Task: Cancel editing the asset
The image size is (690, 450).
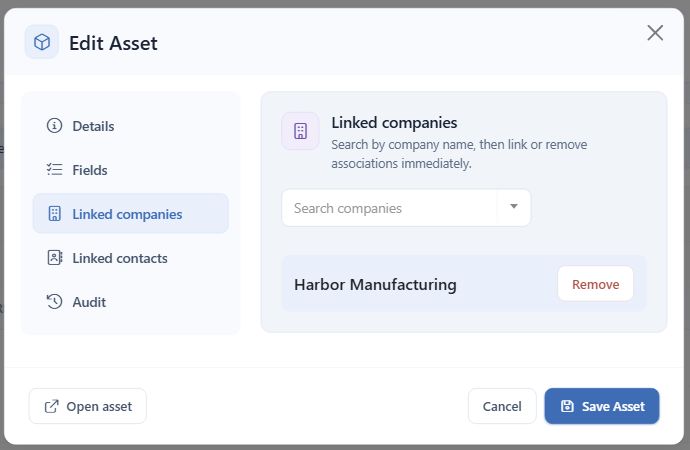Action: (502, 406)
